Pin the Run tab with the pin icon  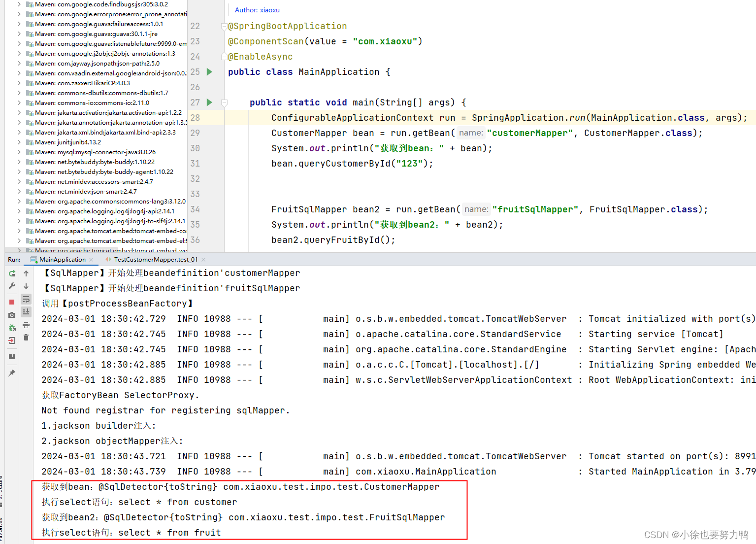coord(12,373)
